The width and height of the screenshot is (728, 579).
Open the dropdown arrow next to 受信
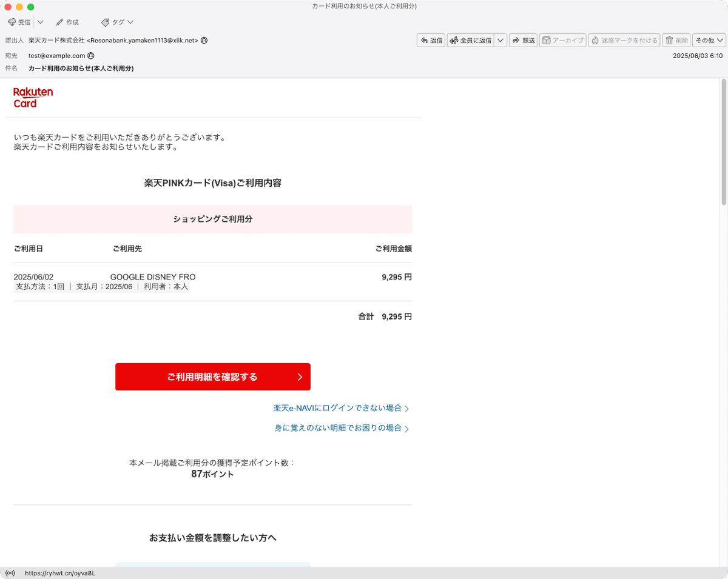coord(40,22)
